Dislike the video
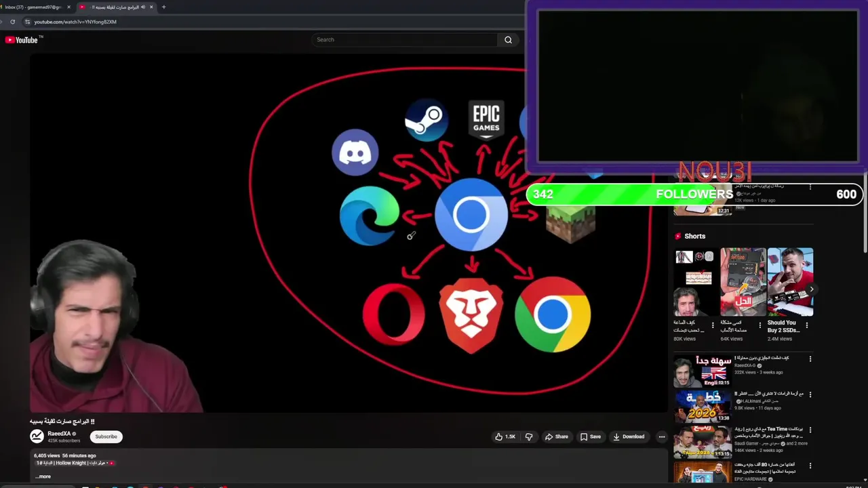Image resolution: width=868 pixels, height=488 pixels. click(x=529, y=436)
